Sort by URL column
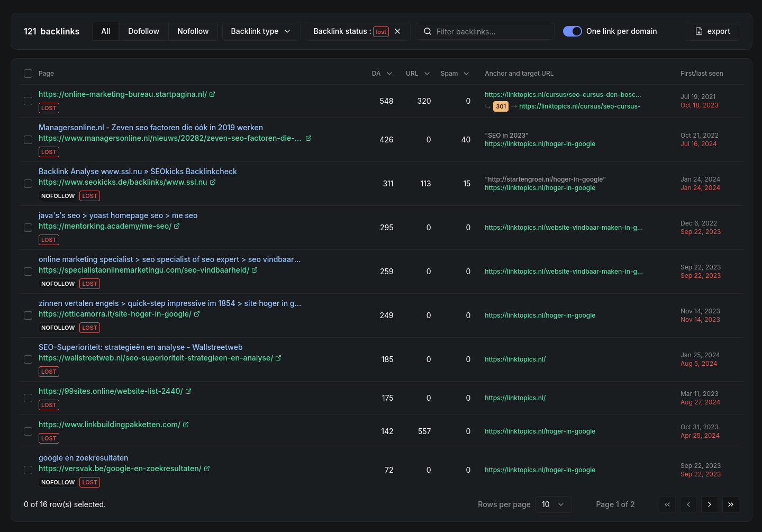Viewport: 762px width, 532px height. point(418,74)
